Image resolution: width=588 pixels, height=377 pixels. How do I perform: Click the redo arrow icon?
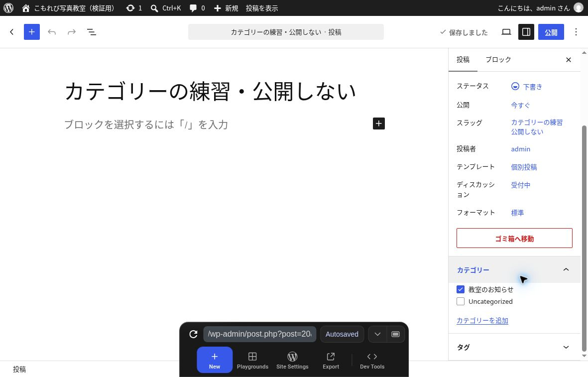[72, 32]
